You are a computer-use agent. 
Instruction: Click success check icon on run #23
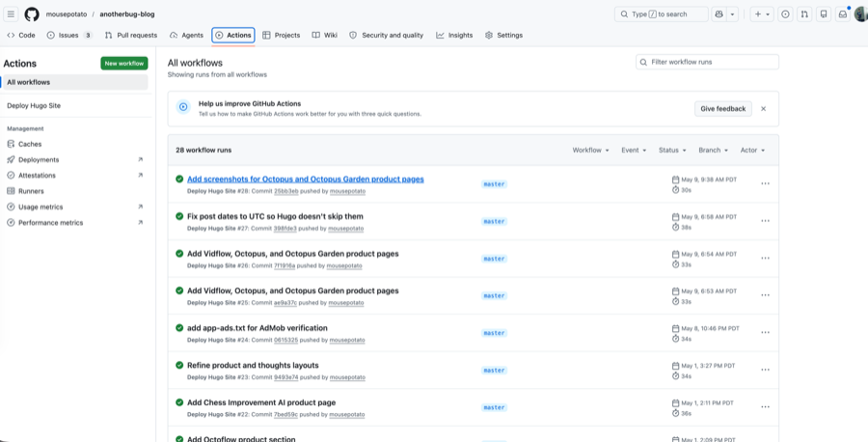tap(179, 365)
